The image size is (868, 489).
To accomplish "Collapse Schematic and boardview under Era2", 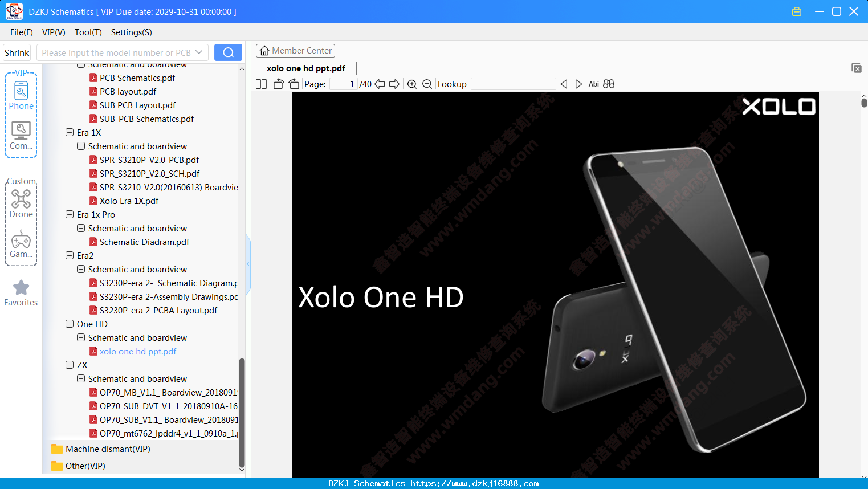I will tap(81, 269).
